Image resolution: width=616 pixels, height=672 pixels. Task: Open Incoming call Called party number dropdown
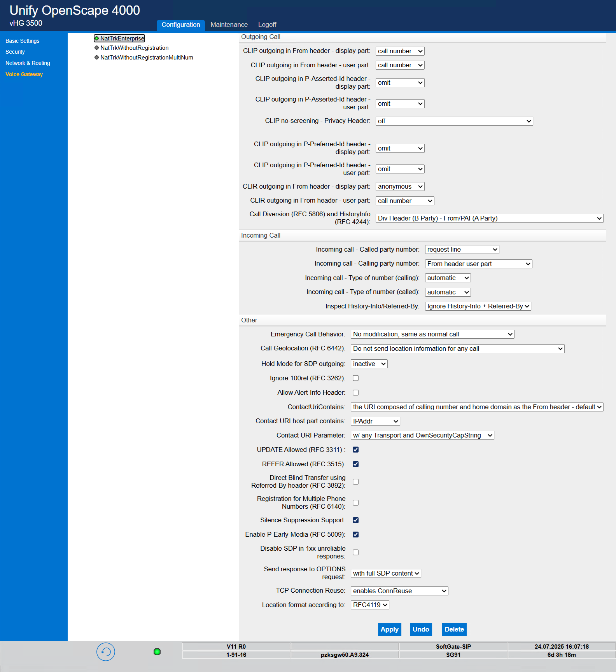(462, 249)
